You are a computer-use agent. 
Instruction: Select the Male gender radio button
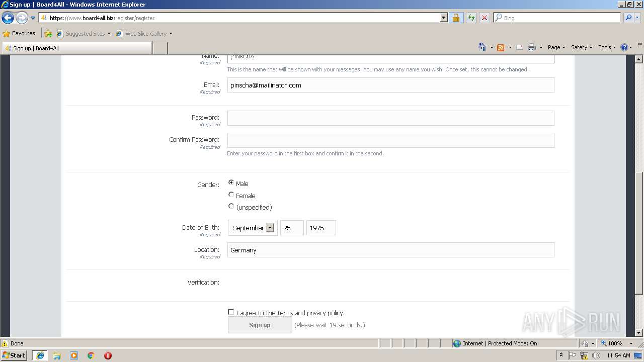231,183
